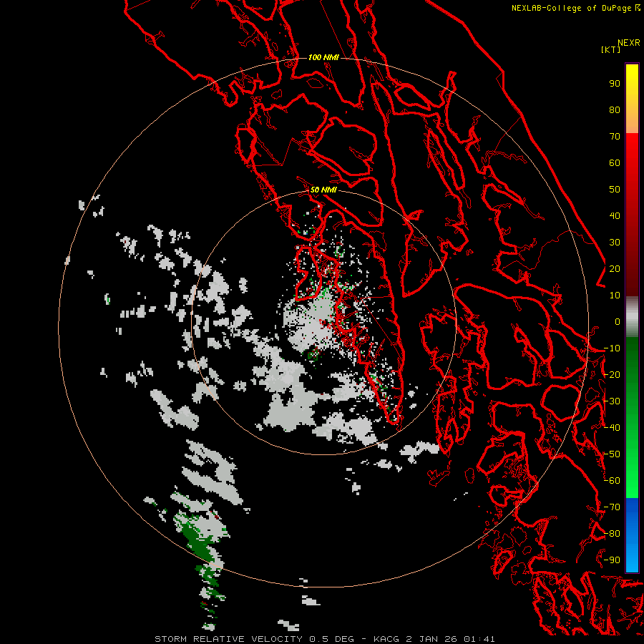Click the 20 knot value on the scale
This screenshot has height=644, width=644.
[615, 268]
